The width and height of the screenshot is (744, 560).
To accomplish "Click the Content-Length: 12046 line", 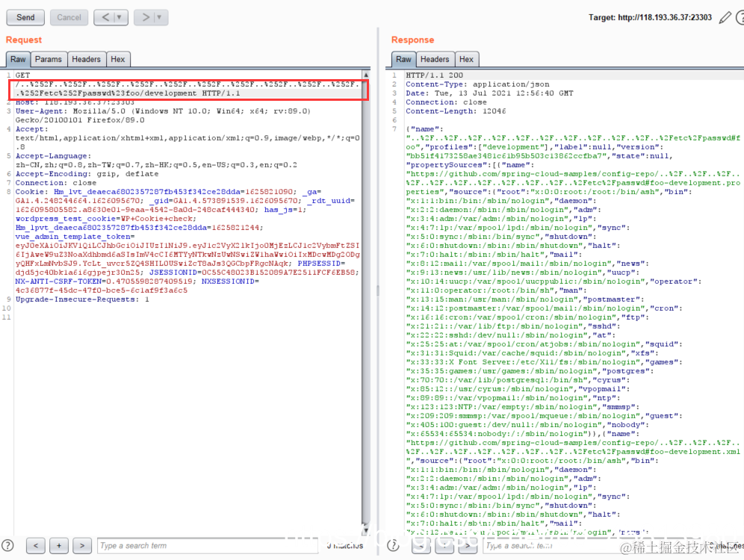I will [x=456, y=111].
